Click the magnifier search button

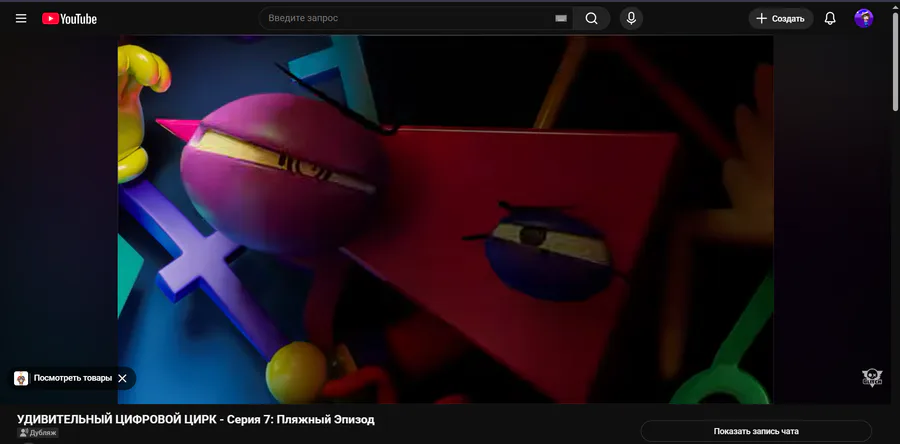click(591, 18)
